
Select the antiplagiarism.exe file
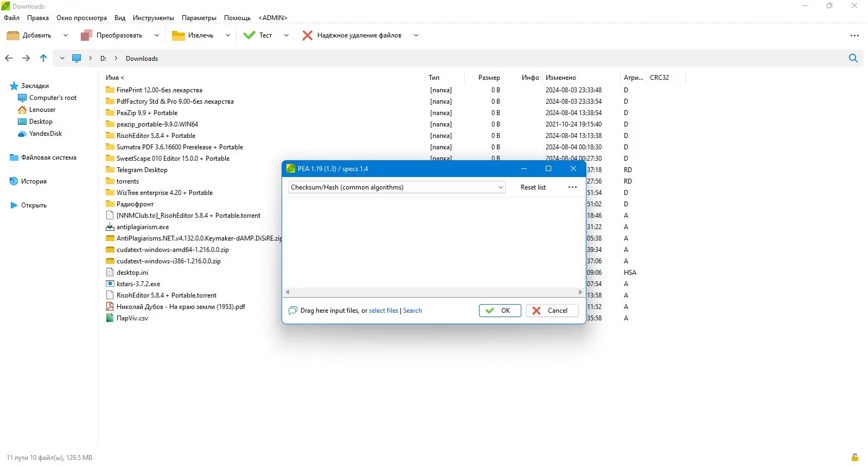coord(143,227)
